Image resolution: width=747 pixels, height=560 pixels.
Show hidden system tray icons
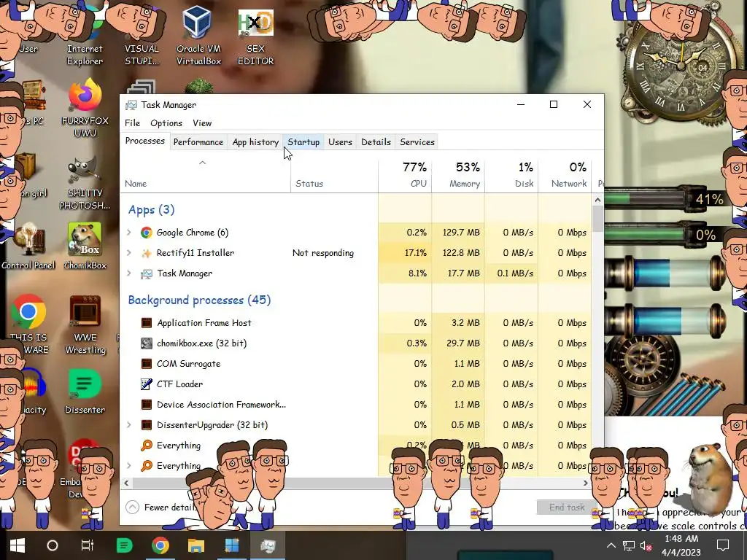tap(611, 545)
